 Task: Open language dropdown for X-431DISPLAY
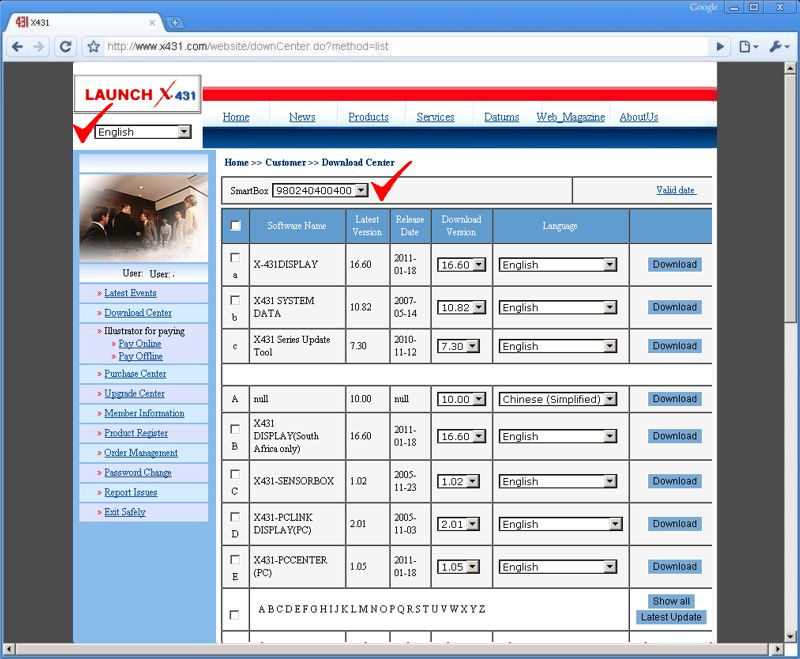(x=558, y=265)
